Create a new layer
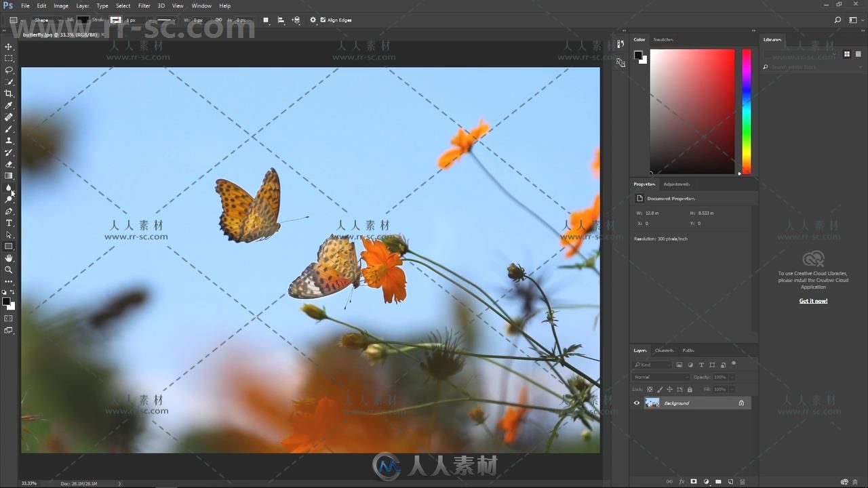The width and height of the screenshot is (868, 488). pyautogui.click(x=730, y=482)
